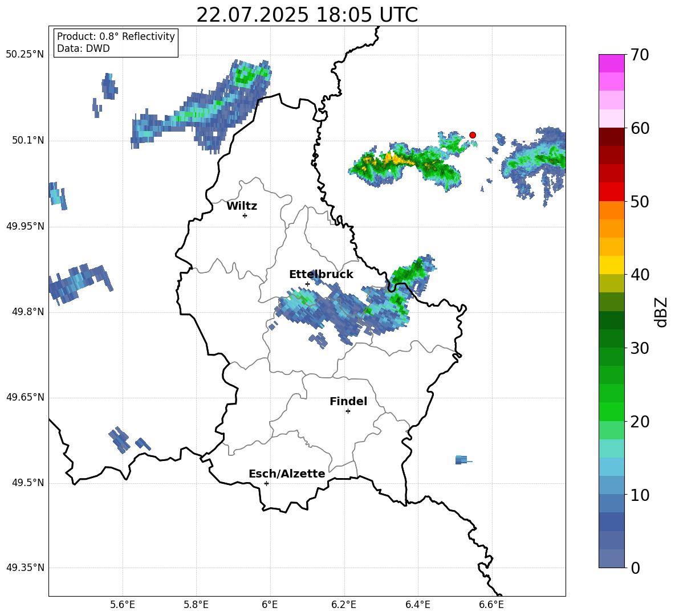Click the dBZ colorbar label
Screen dimensions: 675x616
point(661,312)
